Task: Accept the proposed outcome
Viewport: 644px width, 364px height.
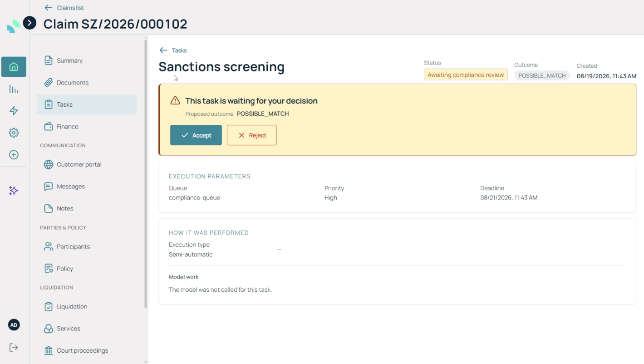Action: coord(196,135)
